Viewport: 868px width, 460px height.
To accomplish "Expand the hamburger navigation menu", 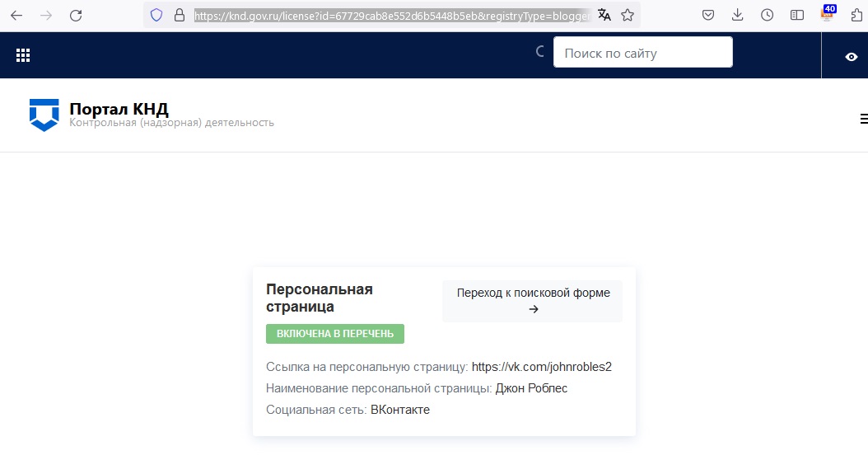I will tap(863, 119).
